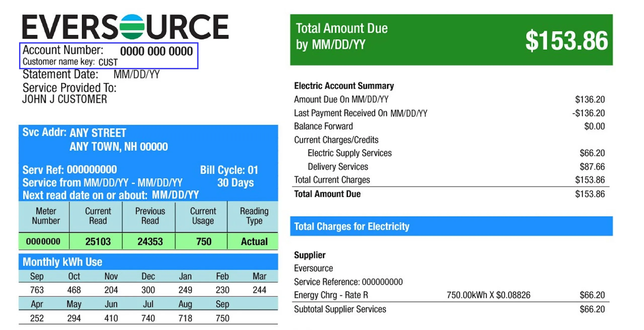Click Service Reference: 000000000 line

(348, 282)
